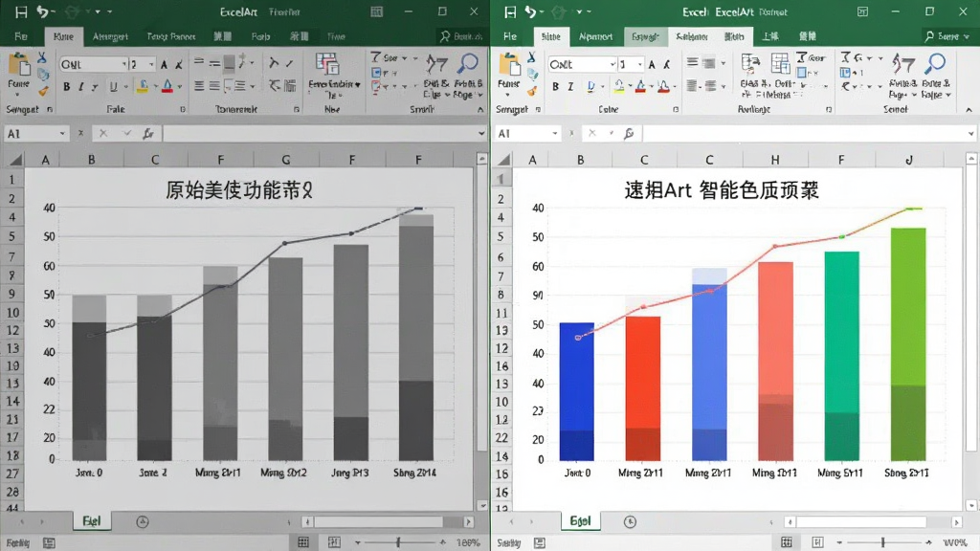Open File tab in left window
This screenshot has height=551, width=980.
point(21,36)
